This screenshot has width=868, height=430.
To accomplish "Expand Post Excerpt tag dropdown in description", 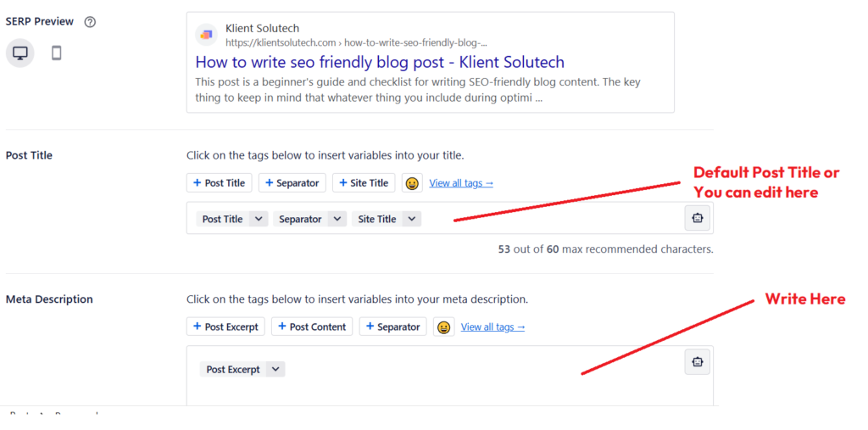I will point(275,369).
